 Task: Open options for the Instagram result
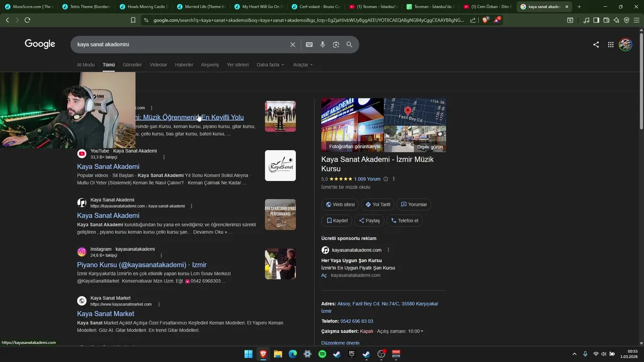point(162,255)
